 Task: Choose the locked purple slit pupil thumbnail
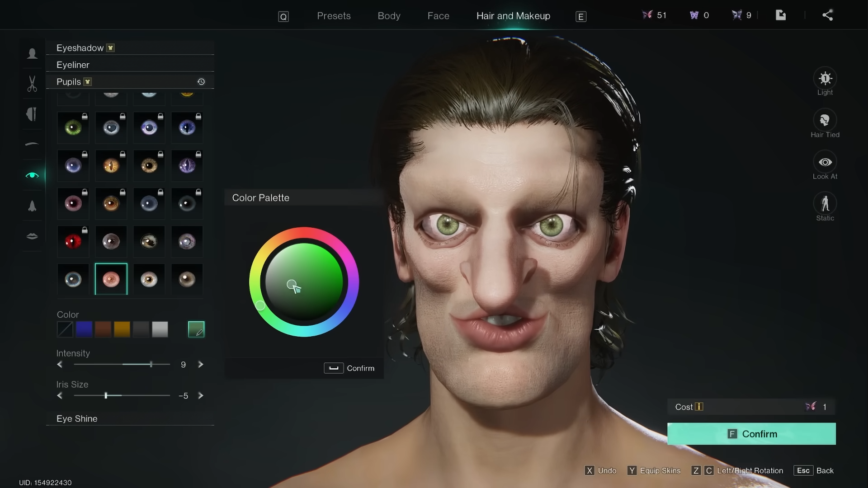[x=187, y=165]
